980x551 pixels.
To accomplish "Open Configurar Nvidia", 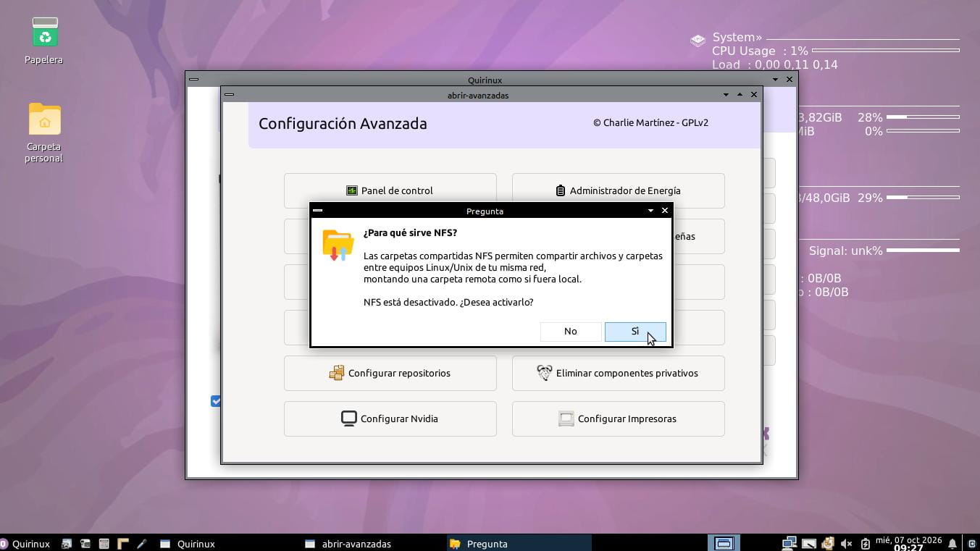I will coord(390,418).
